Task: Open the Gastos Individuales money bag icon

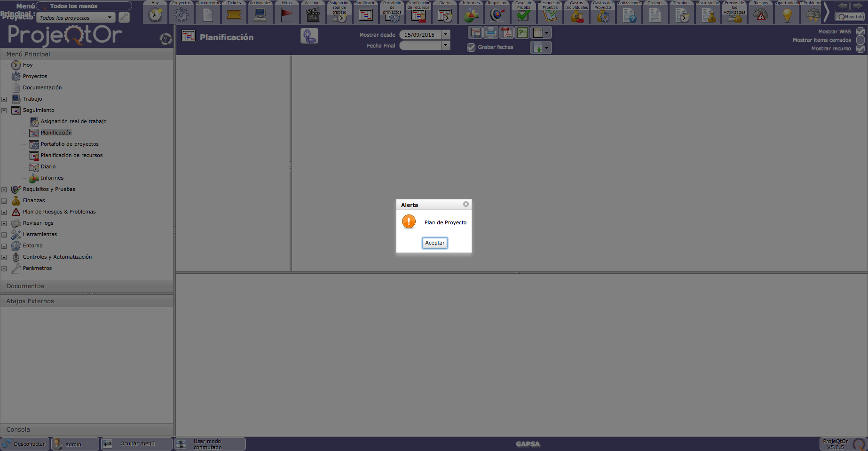Action: tap(576, 16)
